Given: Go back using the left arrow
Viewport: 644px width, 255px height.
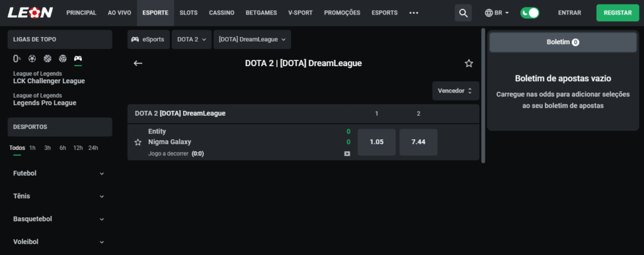Looking at the screenshot, I should click(x=138, y=63).
